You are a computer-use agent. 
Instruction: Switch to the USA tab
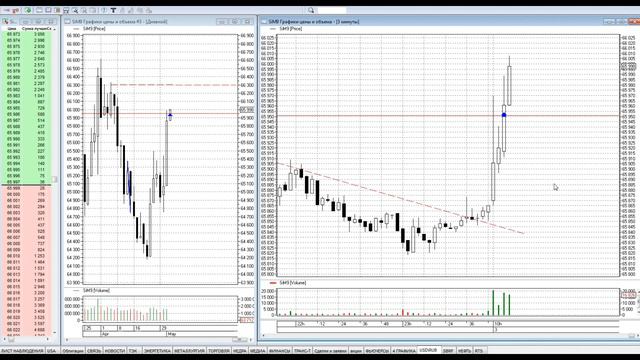click(x=51, y=351)
